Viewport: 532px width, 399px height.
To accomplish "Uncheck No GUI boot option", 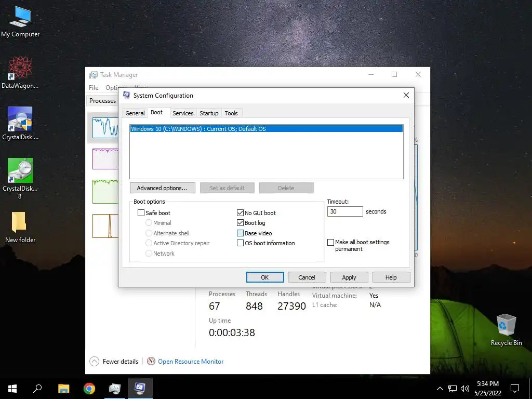I will (x=240, y=212).
